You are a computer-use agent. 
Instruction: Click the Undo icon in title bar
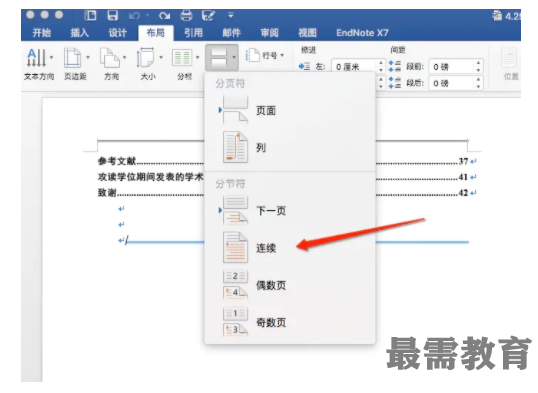click(134, 16)
